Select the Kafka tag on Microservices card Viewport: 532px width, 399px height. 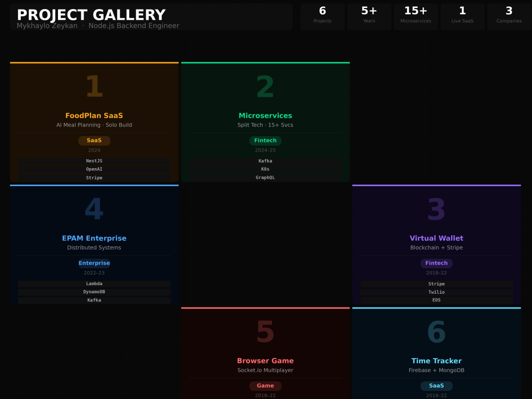[x=265, y=161]
